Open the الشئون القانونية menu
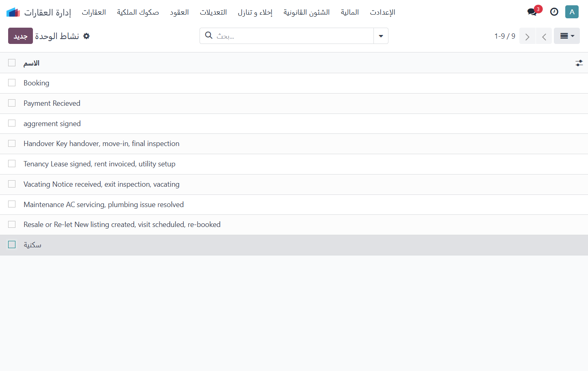Image resolution: width=588 pixels, height=371 pixels. coord(307,12)
